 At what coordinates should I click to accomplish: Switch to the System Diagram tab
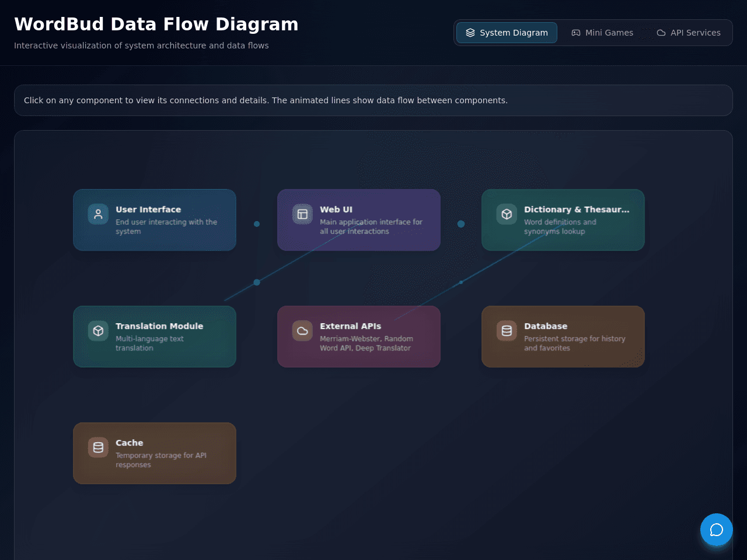coord(507,33)
